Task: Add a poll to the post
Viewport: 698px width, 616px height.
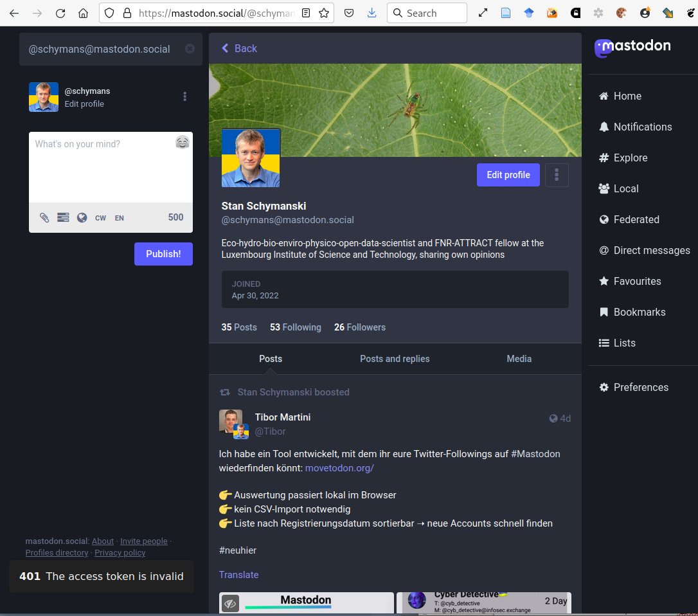Action: [63, 217]
